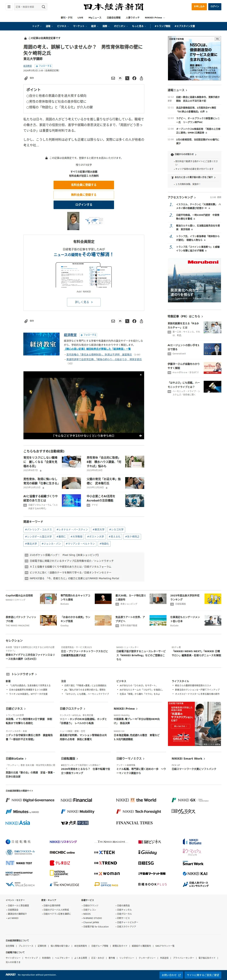
Task: Follow 経済教室 under the article headline
Action: (x=44, y=66)
